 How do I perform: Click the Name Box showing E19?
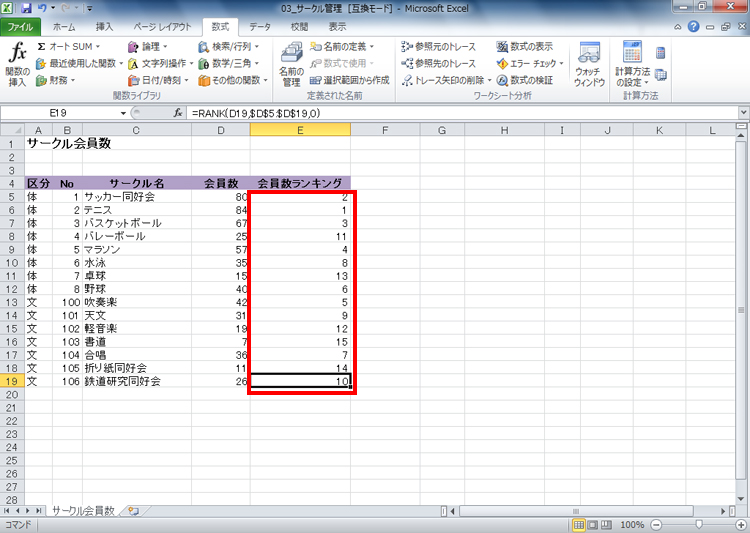[x=58, y=113]
